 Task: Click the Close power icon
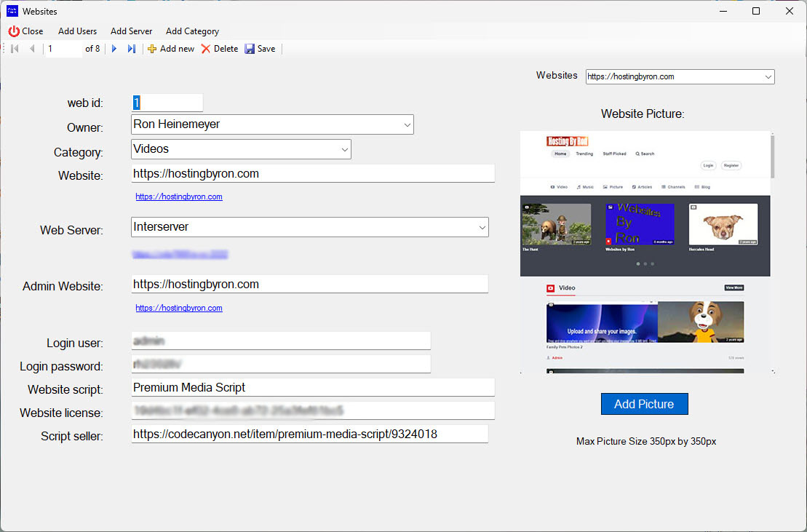[14, 31]
